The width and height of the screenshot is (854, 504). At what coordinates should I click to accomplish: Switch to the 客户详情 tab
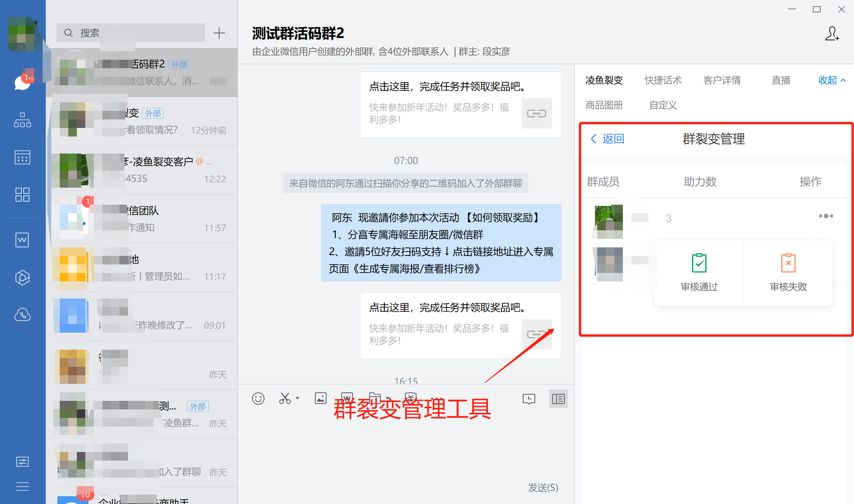click(x=722, y=80)
